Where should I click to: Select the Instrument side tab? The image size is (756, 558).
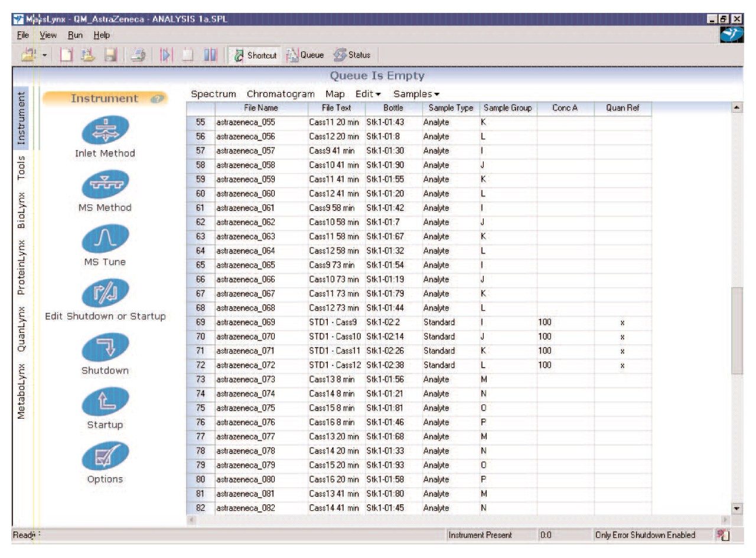coord(21,119)
